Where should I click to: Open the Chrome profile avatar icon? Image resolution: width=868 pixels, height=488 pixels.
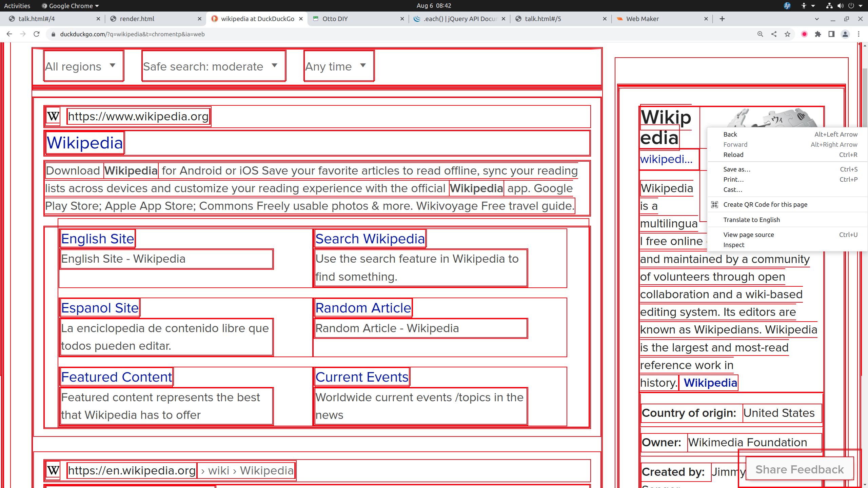coord(845,34)
